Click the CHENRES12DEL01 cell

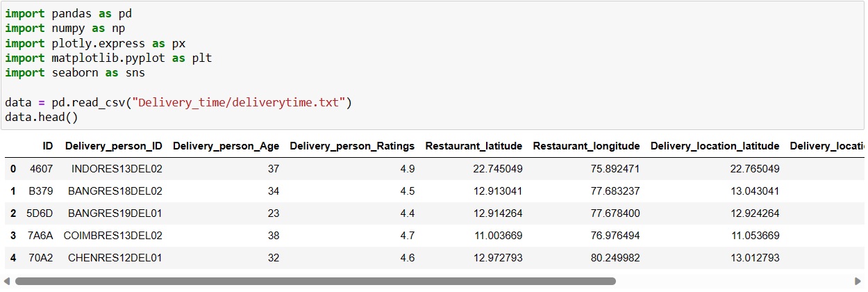115,258
